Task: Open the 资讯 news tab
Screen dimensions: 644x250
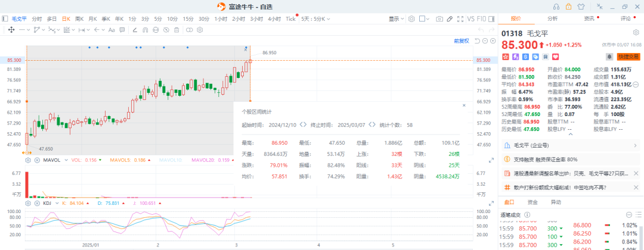Action: tap(589, 18)
